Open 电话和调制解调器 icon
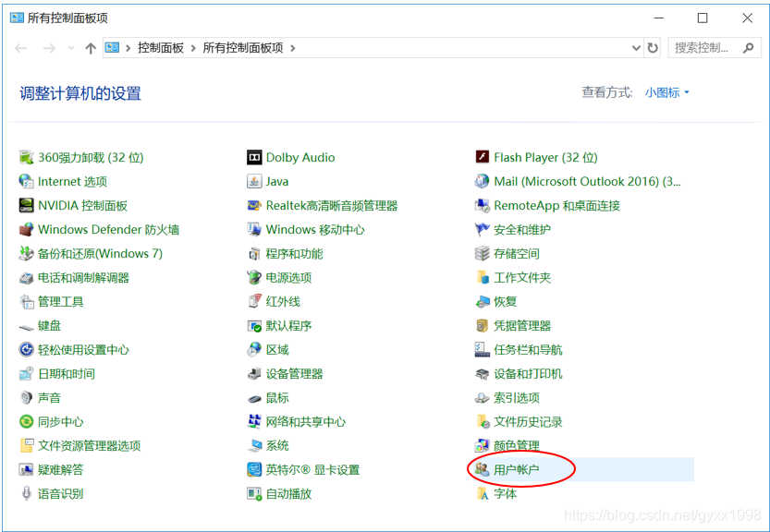This screenshot has width=770, height=532. pos(26,278)
